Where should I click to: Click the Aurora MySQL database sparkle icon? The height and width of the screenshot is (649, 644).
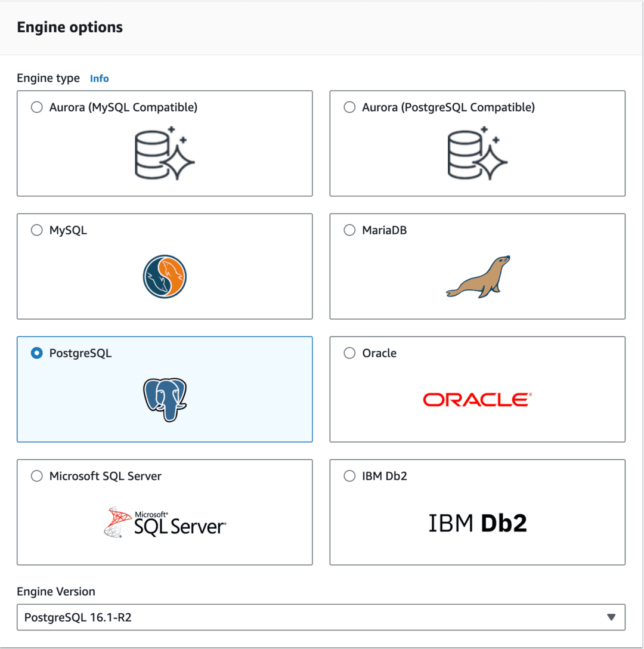point(165,153)
